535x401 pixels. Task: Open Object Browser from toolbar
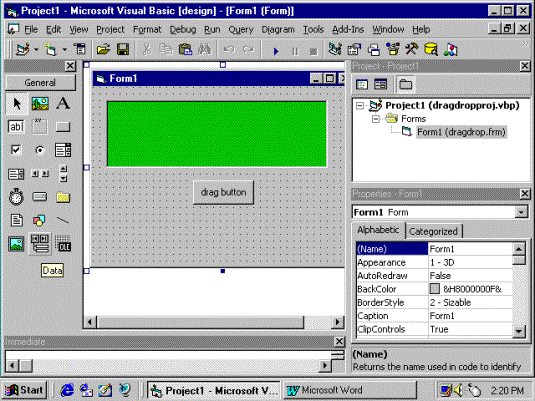393,50
